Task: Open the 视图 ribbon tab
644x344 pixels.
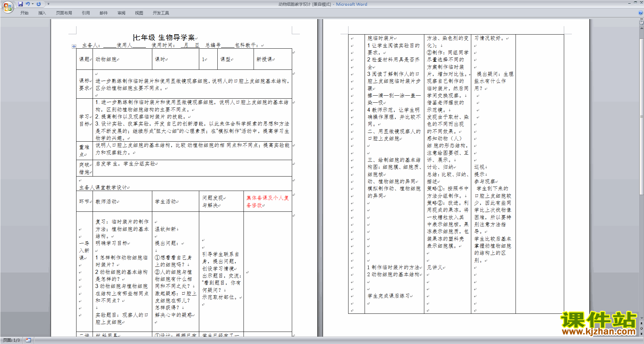Action: pos(139,13)
